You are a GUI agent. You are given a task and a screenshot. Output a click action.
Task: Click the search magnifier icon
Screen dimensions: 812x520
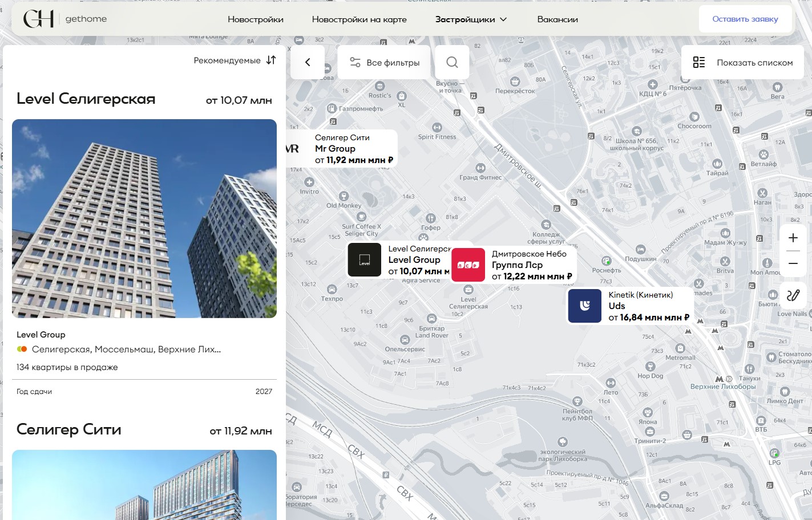452,62
